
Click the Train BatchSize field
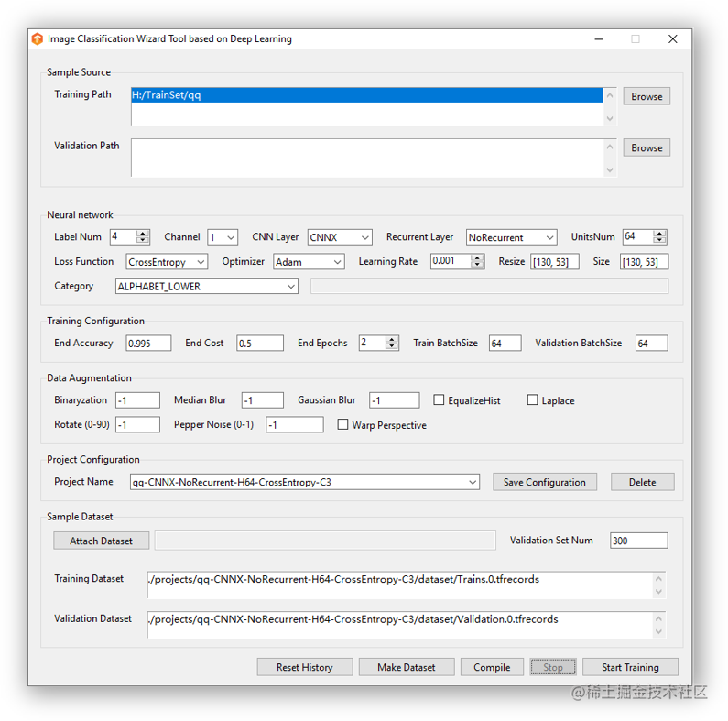click(x=505, y=344)
